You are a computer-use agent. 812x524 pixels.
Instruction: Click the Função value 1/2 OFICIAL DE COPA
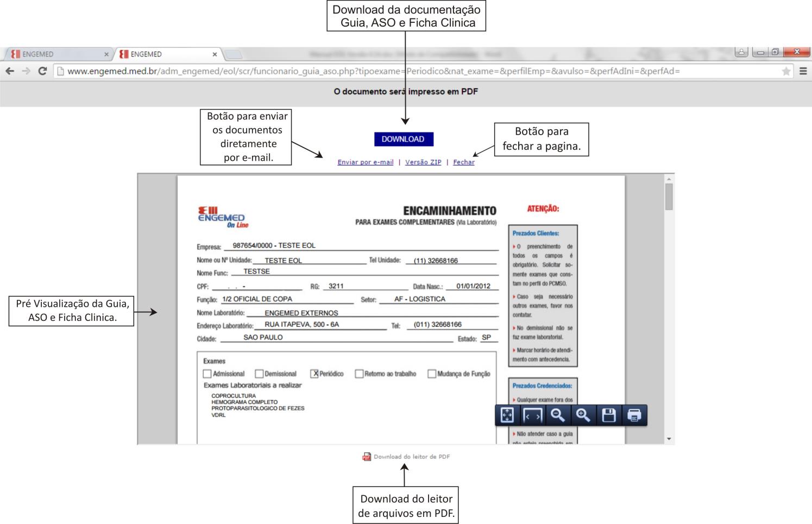(257, 299)
